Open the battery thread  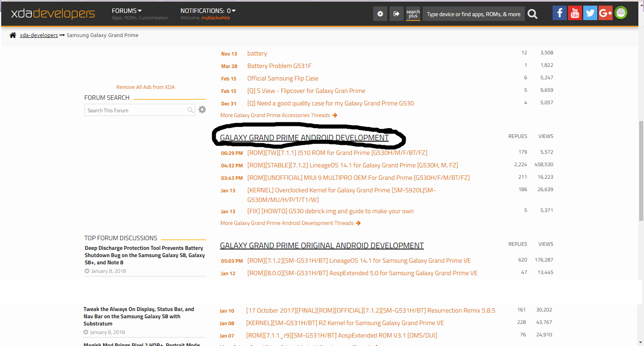257,54
